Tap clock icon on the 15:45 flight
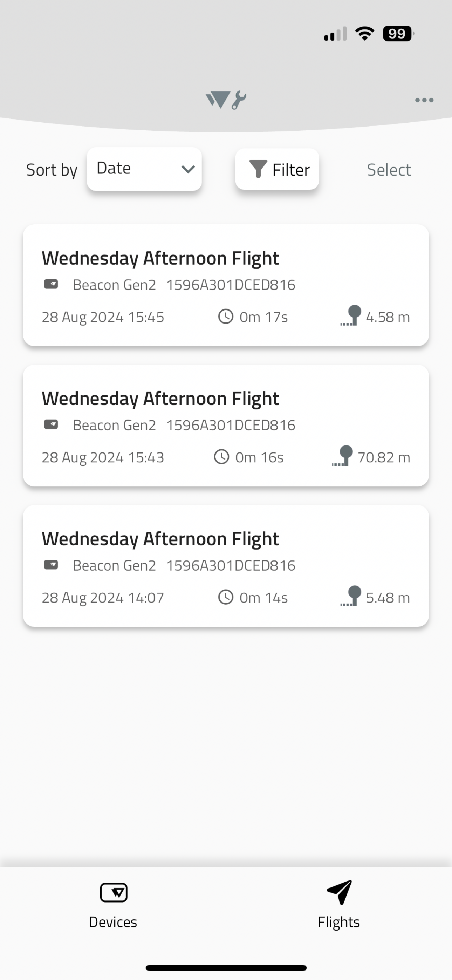Screen dimensions: 452x980 pyautogui.click(x=226, y=317)
